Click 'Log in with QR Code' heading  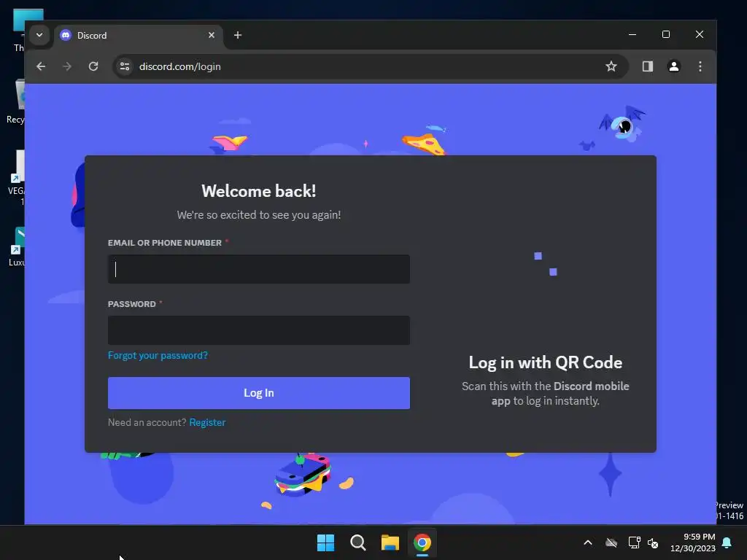546,363
